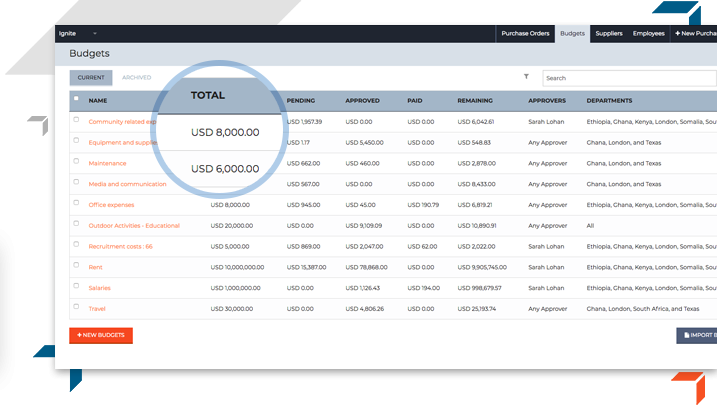Open the Community related expenses budget
The width and height of the screenshot is (717, 405).
tap(122, 122)
